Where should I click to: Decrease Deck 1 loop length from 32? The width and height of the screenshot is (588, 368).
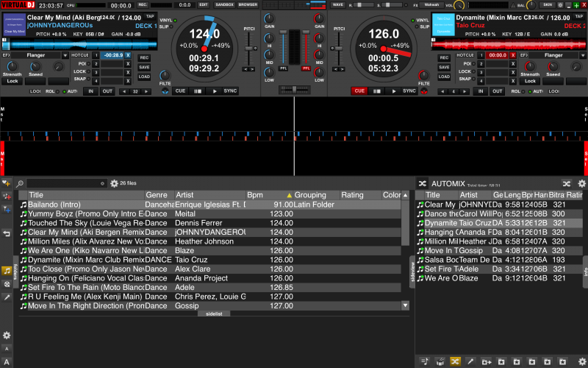[124, 91]
